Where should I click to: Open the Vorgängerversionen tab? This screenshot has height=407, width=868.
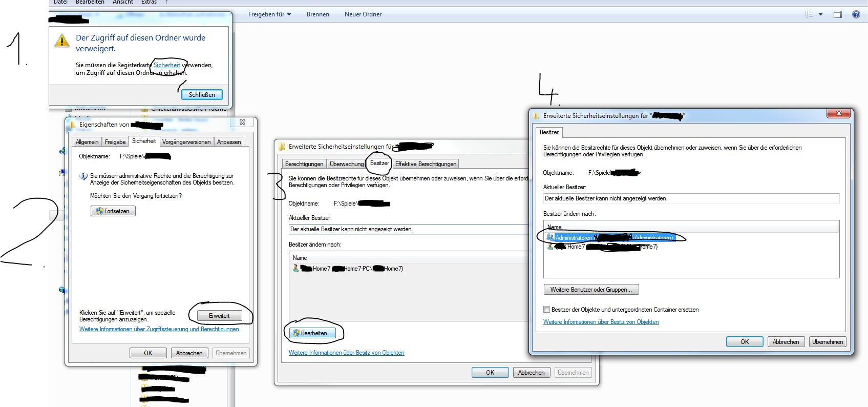point(186,142)
